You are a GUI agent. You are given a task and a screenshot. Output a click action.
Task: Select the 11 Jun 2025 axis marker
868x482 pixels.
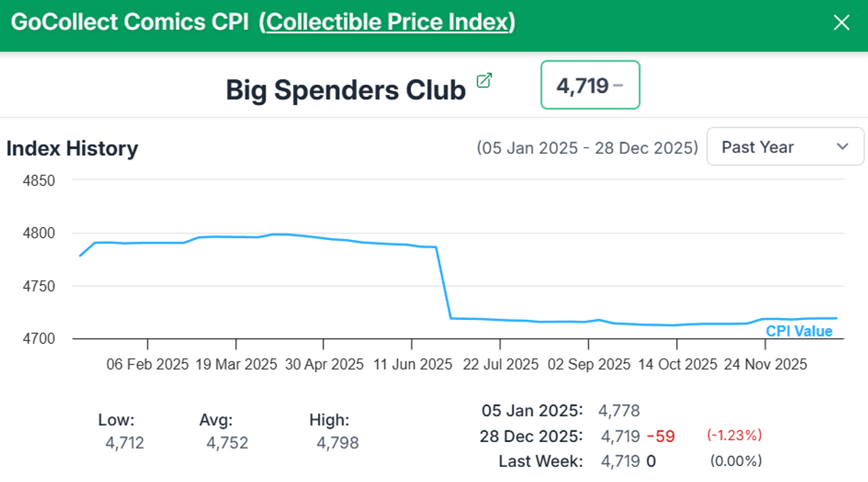(412, 365)
